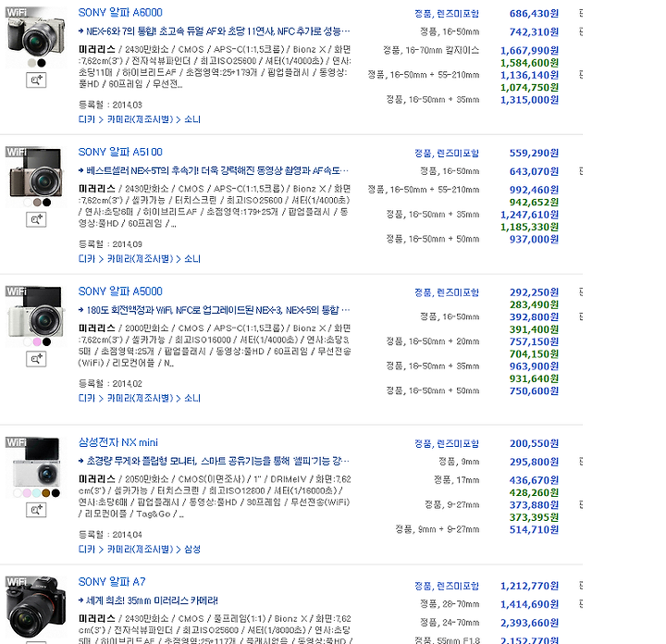Image resolution: width=666 pixels, height=644 pixels.
Task: Open A6000 price 1,315,000원
Action: tap(530, 100)
